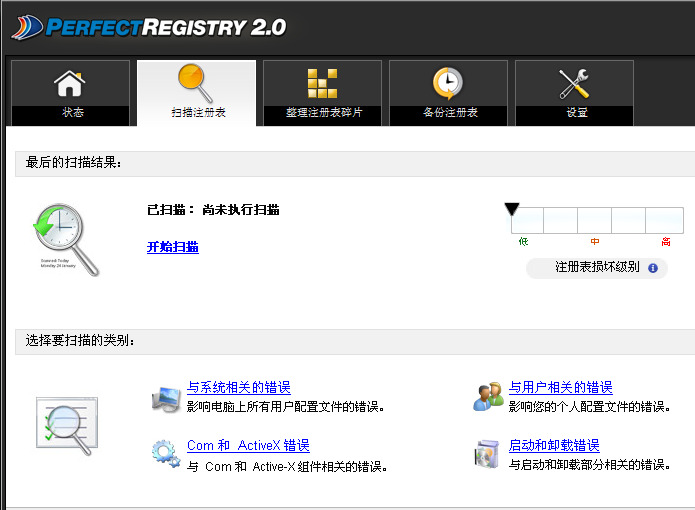Open the 备份注册表 tab
The height and width of the screenshot is (510, 695).
(448, 93)
